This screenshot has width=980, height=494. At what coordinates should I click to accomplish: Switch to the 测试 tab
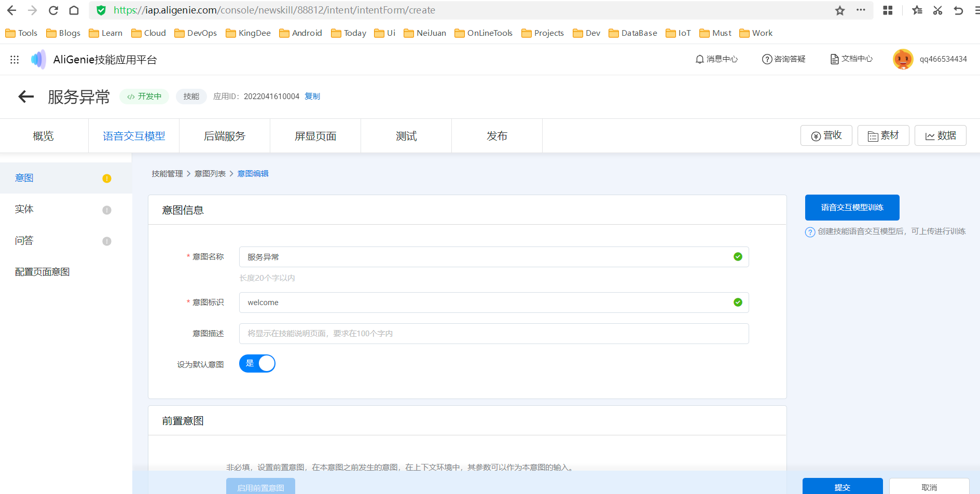(x=406, y=135)
